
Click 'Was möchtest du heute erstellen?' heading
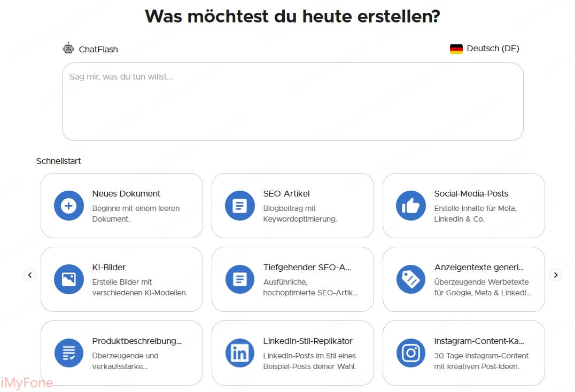pyautogui.click(x=293, y=16)
